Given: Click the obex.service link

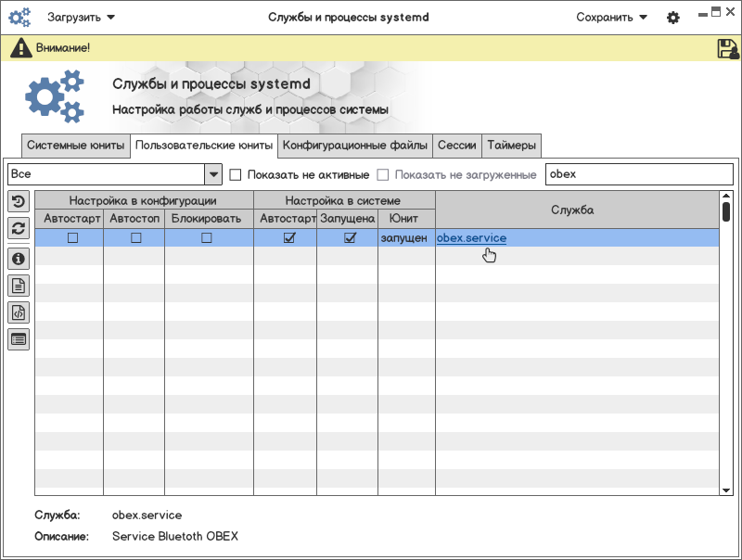Looking at the screenshot, I should 471,238.
